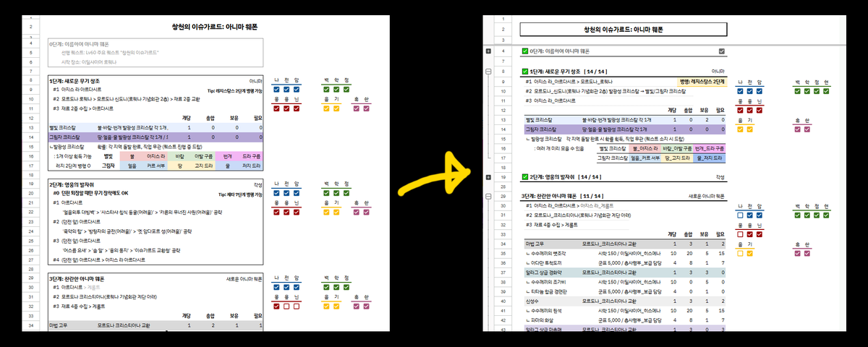868x347 pixels.
Task: Check empty middle red box, left sheet 3단계
Action: [x=286, y=307]
